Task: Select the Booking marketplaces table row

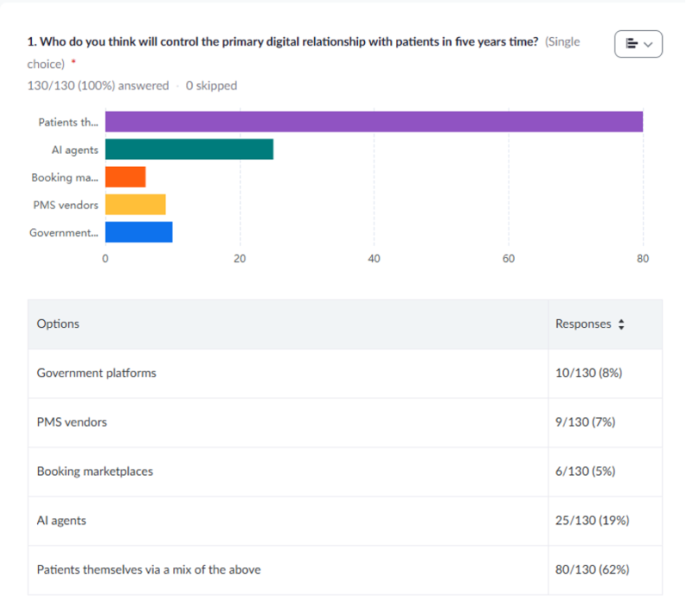Action: click(x=95, y=471)
